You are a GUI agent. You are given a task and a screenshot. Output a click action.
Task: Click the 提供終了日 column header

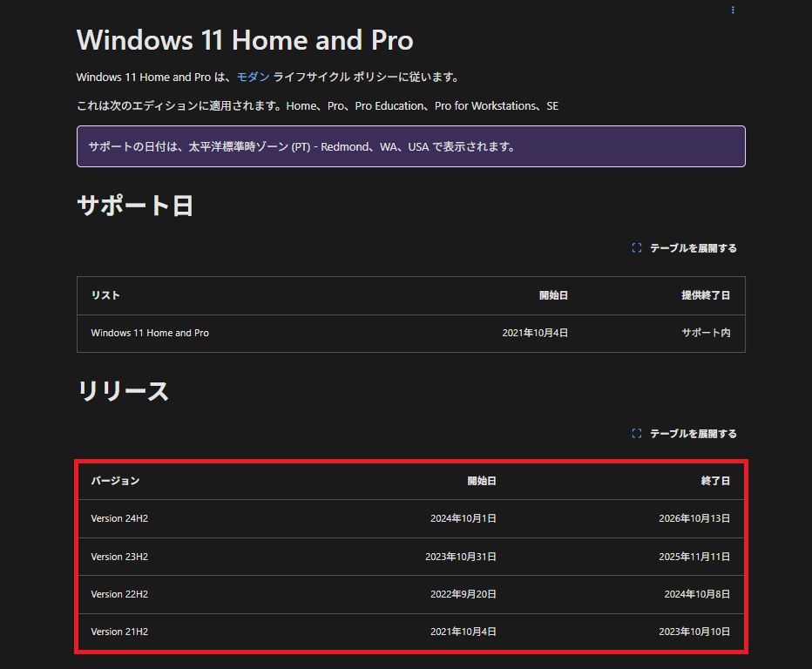pos(706,295)
